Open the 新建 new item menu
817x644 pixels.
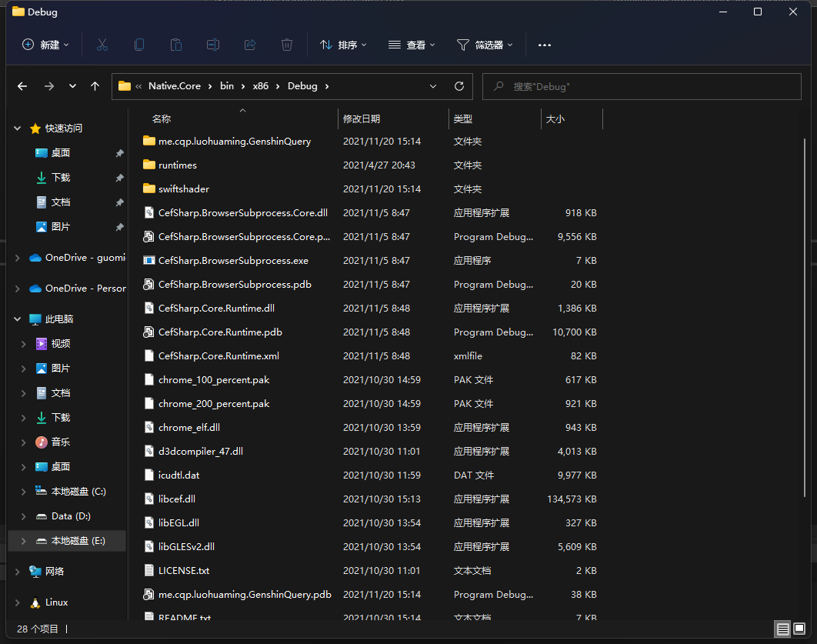click(45, 45)
